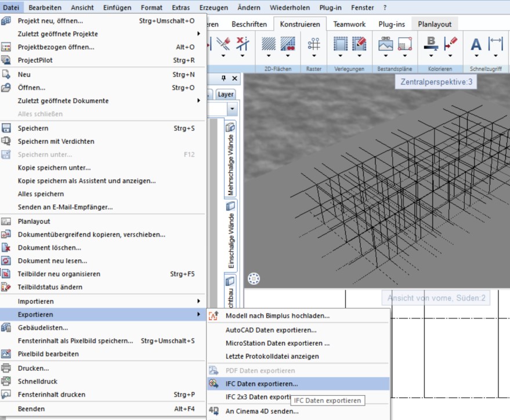Click the navigation wheel icon in viewport
Viewport: 510px width, 420px height.
[x=254, y=278]
